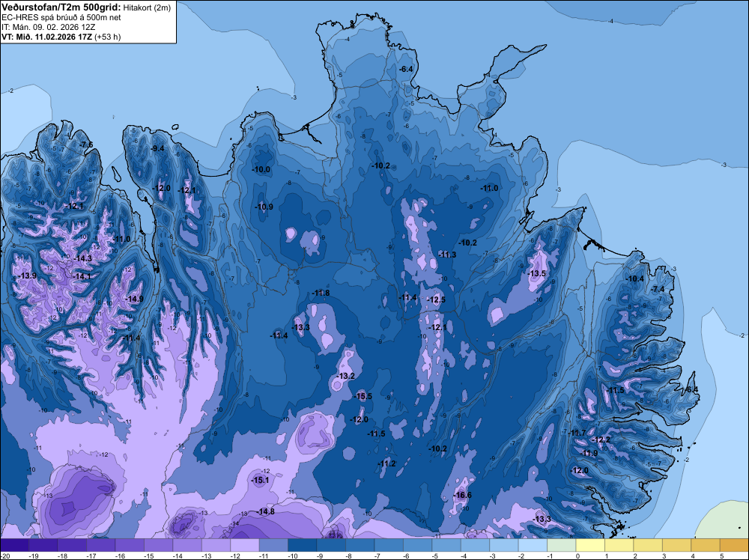
Task: Click the -12.2 temperature label
Action: (601, 439)
